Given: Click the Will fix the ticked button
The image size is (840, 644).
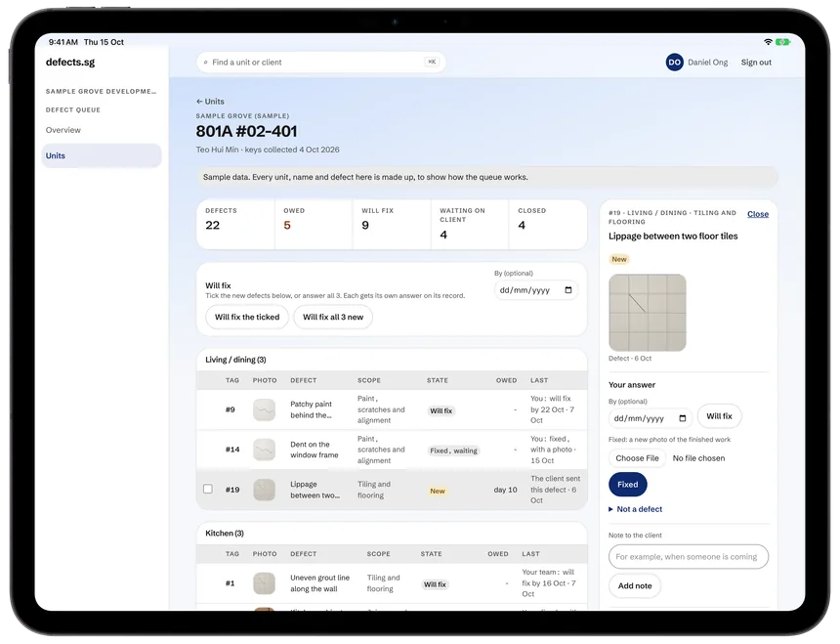Looking at the screenshot, I should (247, 318).
